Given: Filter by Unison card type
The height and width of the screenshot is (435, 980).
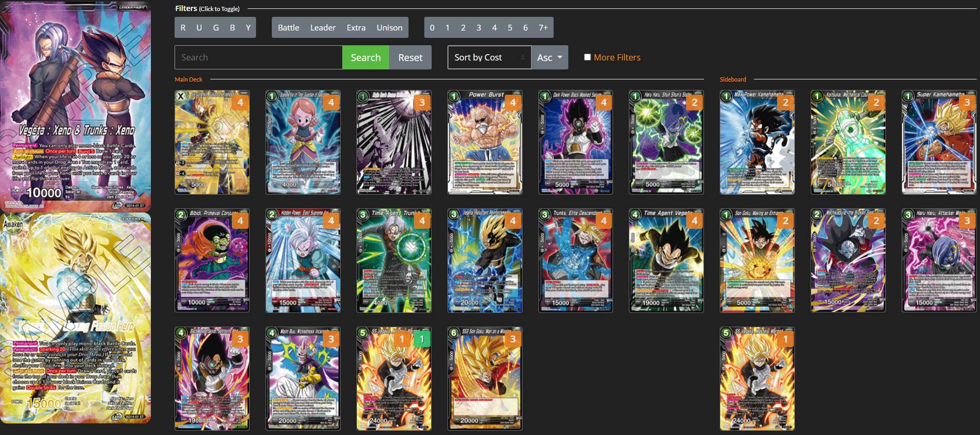Looking at the screenshot, I should 390,27.
